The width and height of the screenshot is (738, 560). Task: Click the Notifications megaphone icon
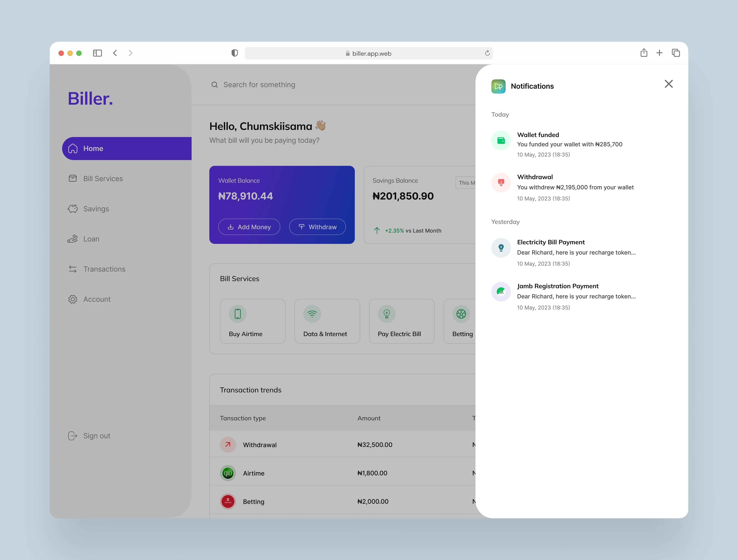point(498,86)
